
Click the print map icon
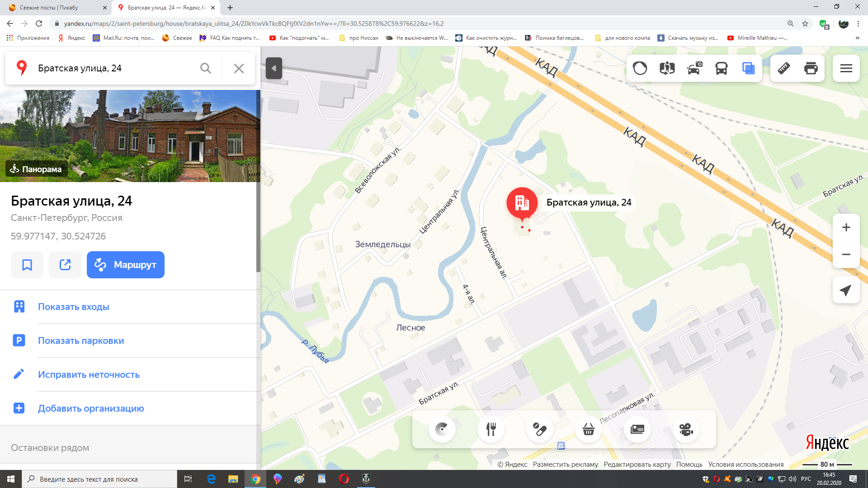(811, 68)
